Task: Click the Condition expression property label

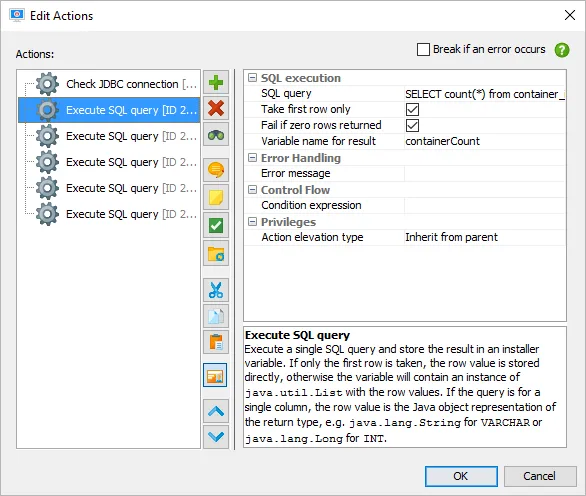Action: [311, 205]
